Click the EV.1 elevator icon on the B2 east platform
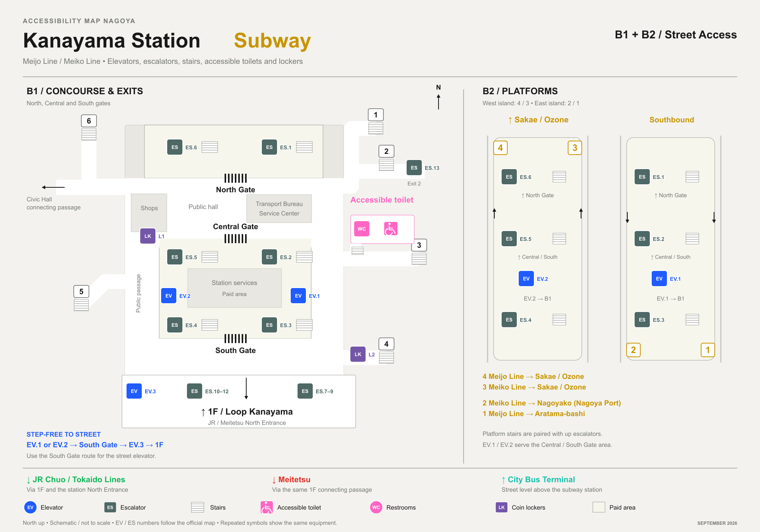 pyautogui.click(x=659, y=279)
